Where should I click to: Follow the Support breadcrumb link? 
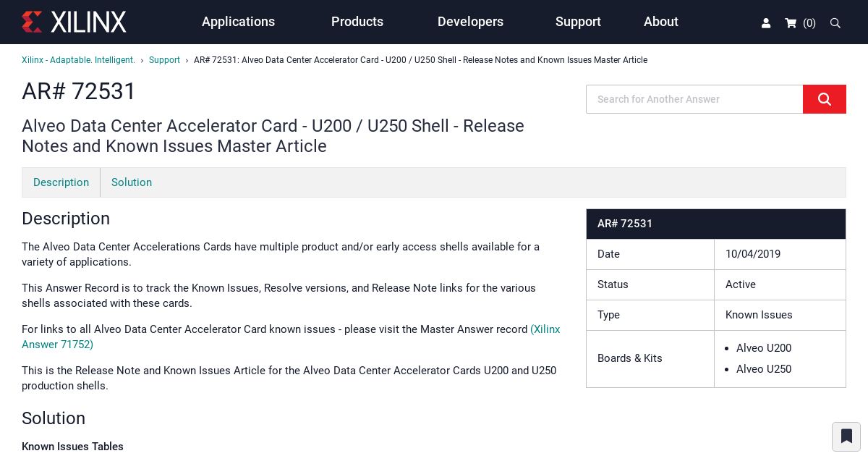click(x=164, y=60)
